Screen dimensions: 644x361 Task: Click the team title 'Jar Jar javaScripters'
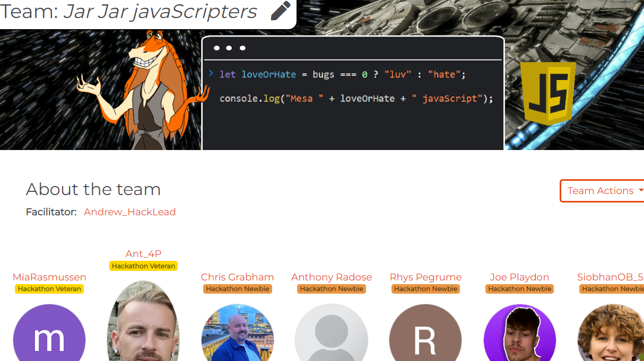tap(160, 11)
